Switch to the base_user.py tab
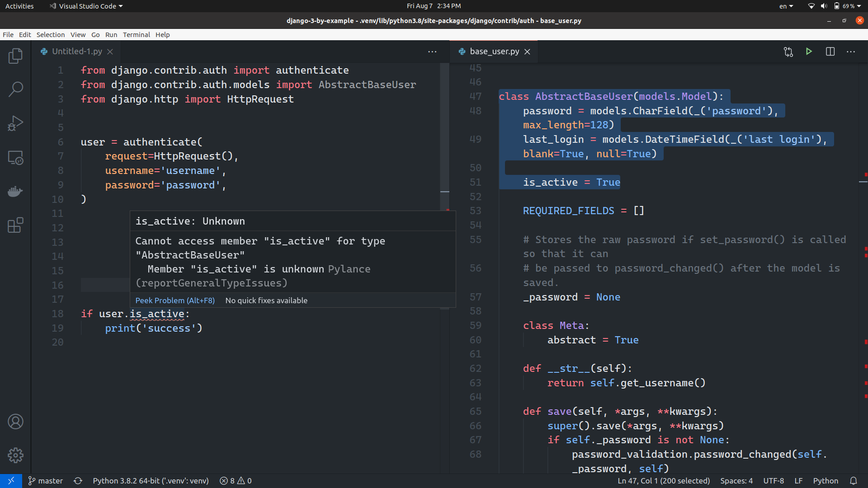 click(495, 52)
